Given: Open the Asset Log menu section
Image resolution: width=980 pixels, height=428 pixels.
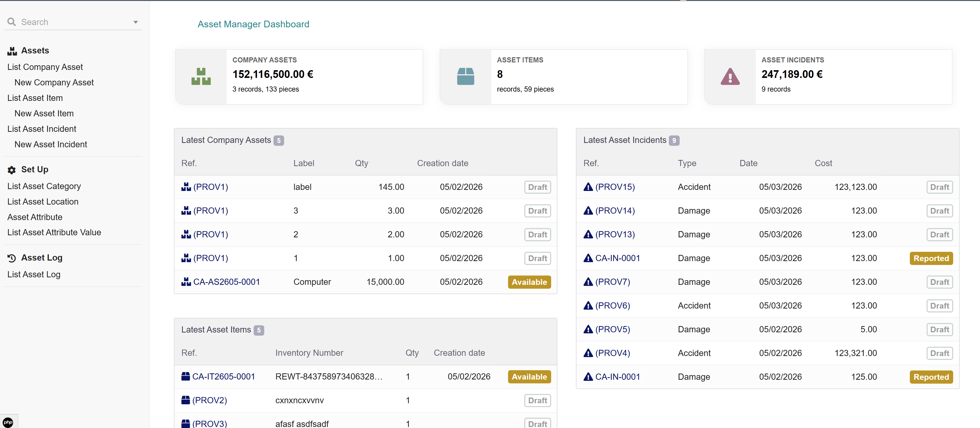Looking at the screenshot, I should click(x=42, y=258).
